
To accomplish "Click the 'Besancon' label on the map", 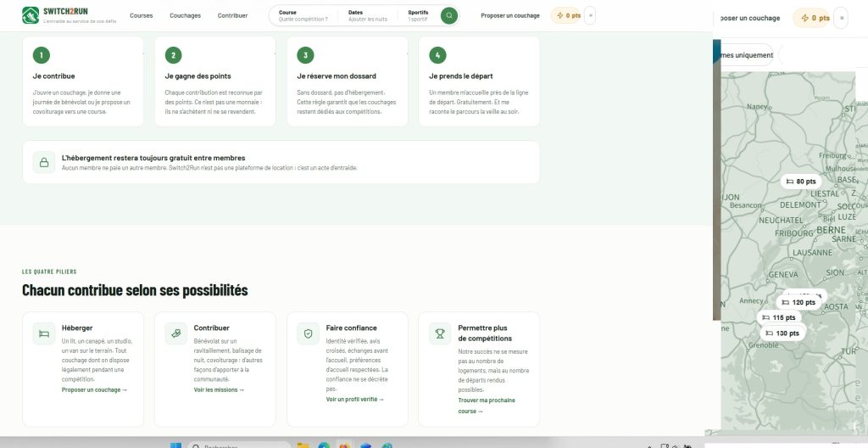I will pyautogui.click(x=746, y=205).
